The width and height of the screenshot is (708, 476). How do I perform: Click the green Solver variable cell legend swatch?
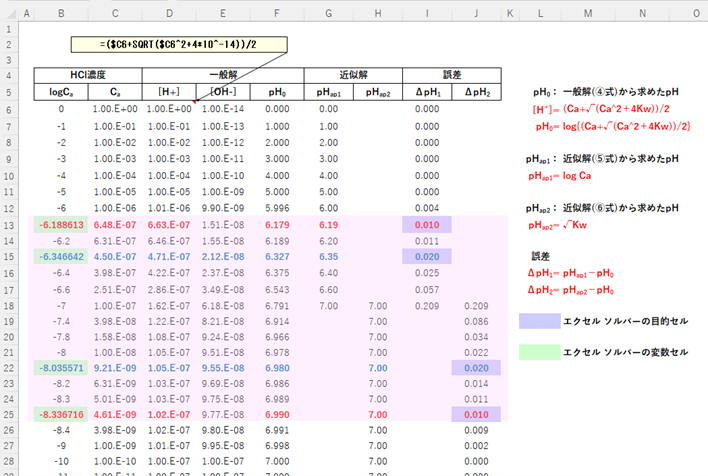click(538, 353)
